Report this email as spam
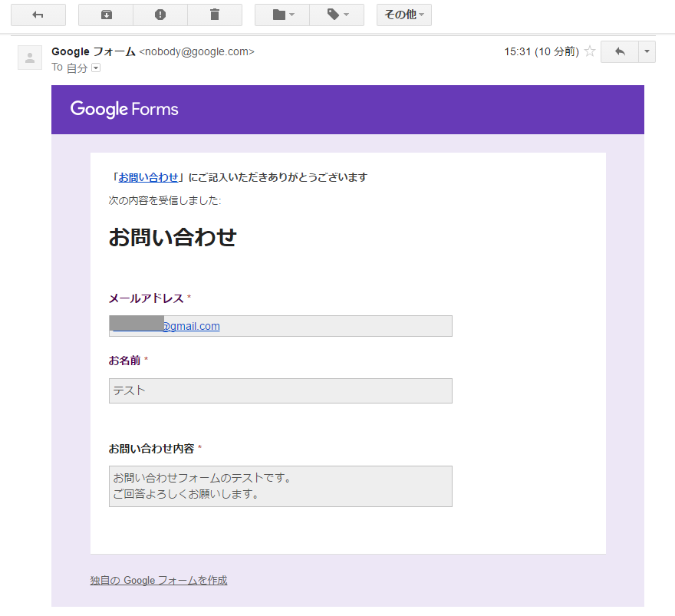The height and width of the screenshot is (616, 675). tap(160, 15)
